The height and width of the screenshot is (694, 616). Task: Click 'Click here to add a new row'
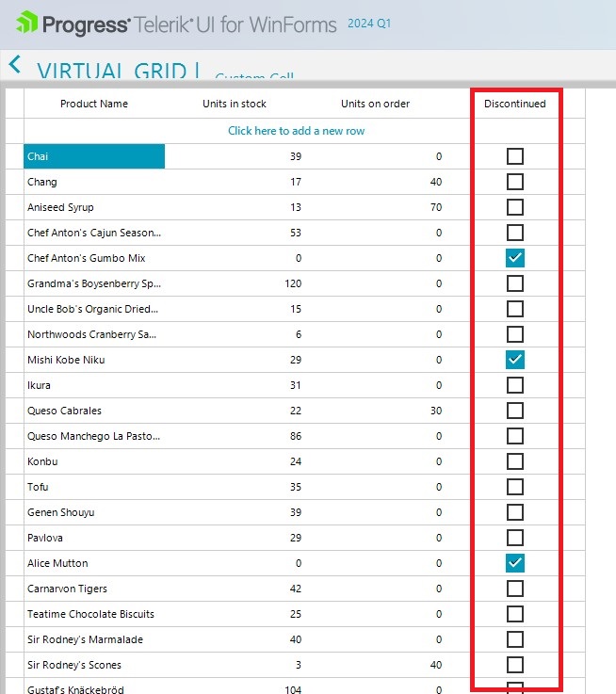[x=296, y=131]
